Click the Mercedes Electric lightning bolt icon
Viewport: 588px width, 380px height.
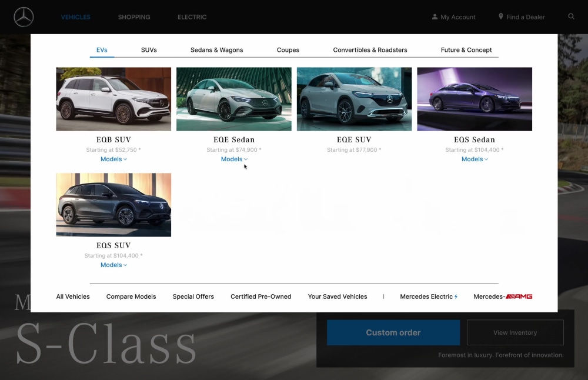(x=456, y=296)
